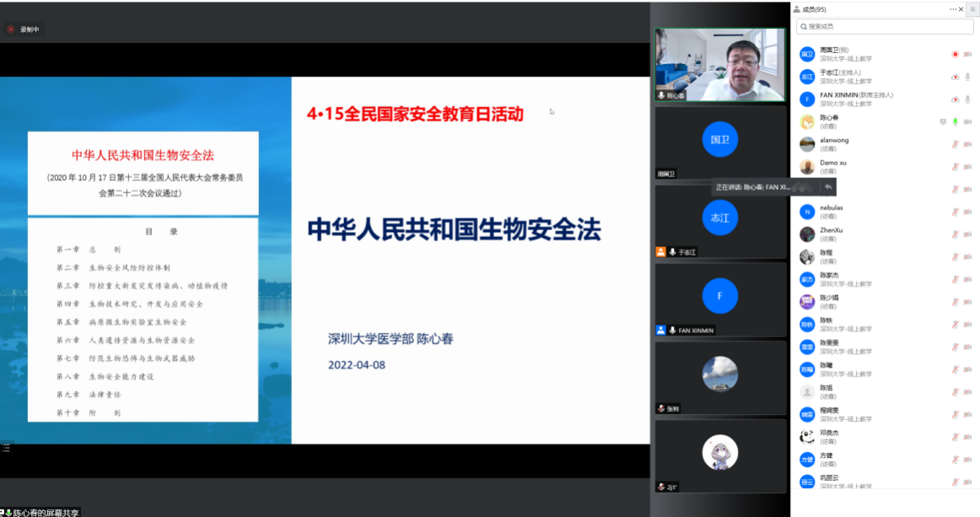Toggle microphone for FAN XINMIN in list
980x517 pixels.
pos(967,100)
